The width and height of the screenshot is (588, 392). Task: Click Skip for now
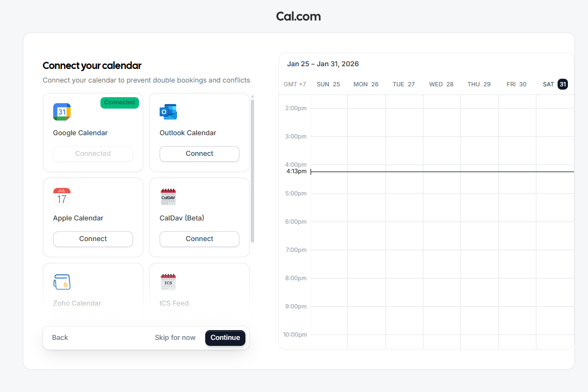[175, 337]
